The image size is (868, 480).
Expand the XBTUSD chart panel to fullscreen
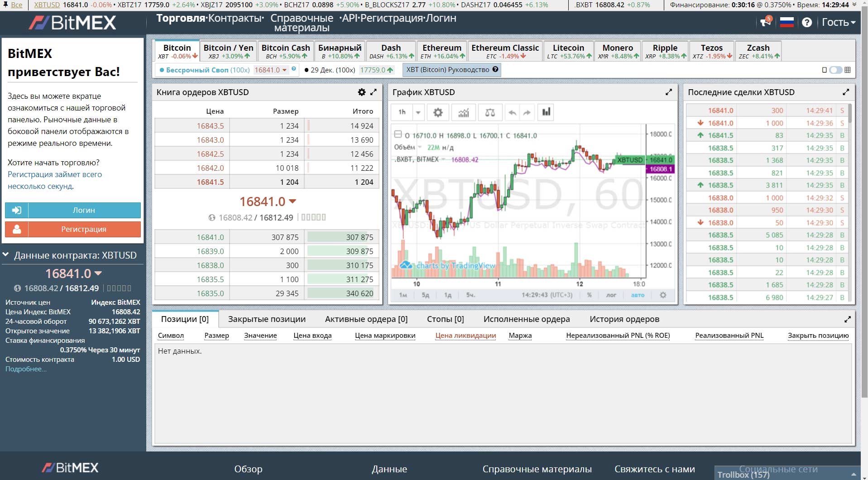(669, 92)
